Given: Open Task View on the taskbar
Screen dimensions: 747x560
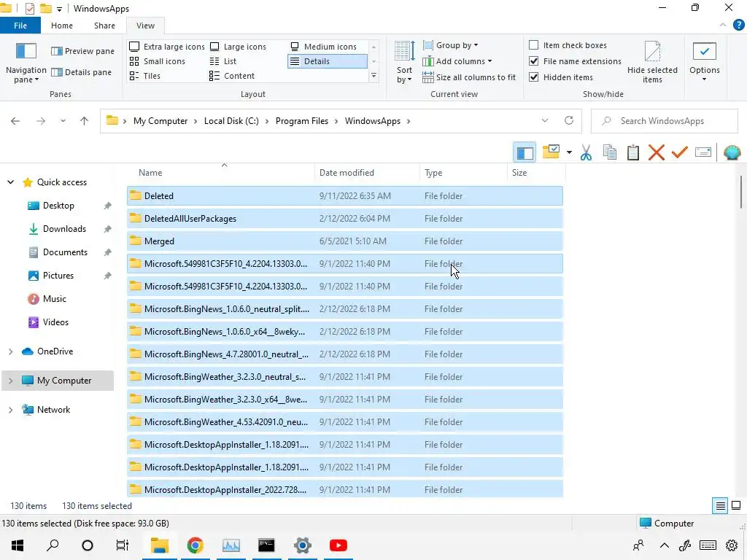Looking at the screenshot, I should [x=123, y=545].
